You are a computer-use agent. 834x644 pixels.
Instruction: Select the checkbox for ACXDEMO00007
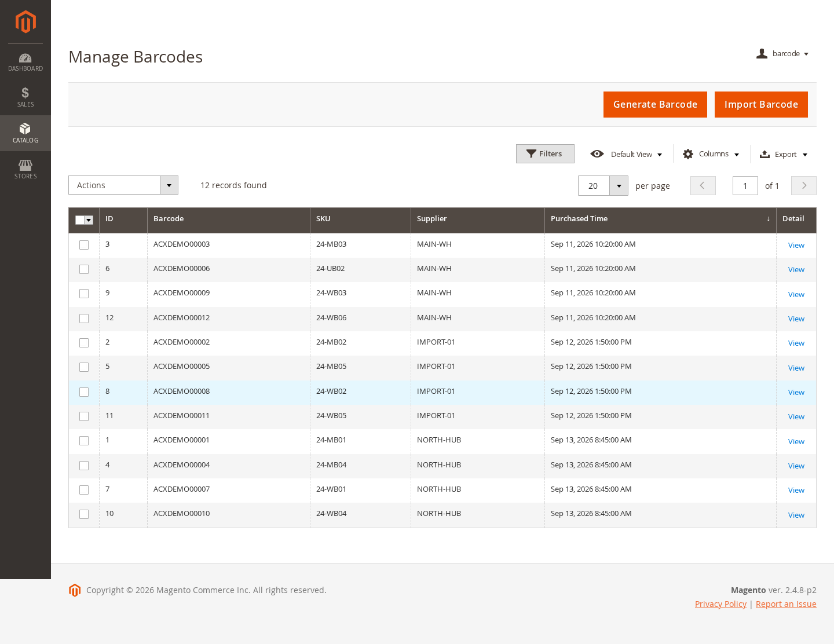[84, 490]
